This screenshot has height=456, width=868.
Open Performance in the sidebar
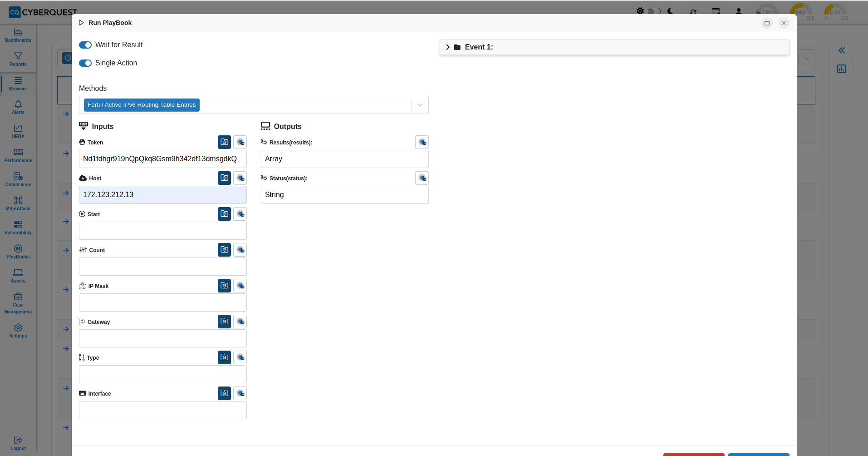pyautogui.click(x=18, y=156)
